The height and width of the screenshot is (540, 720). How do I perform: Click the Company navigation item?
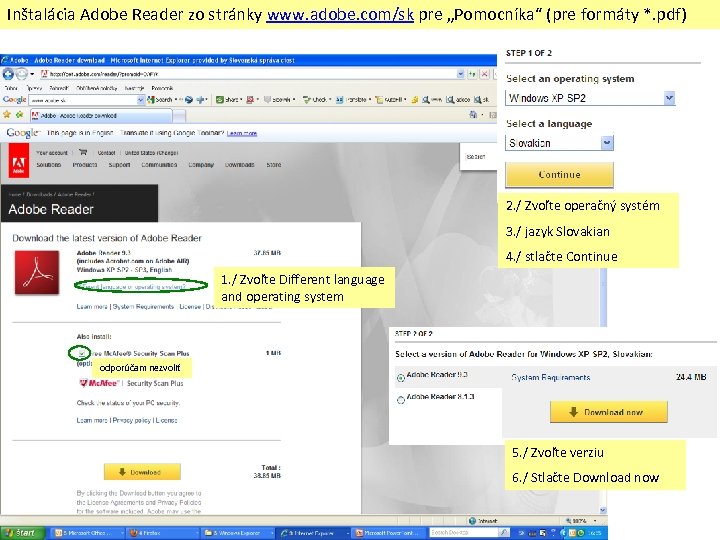[201, 164]
